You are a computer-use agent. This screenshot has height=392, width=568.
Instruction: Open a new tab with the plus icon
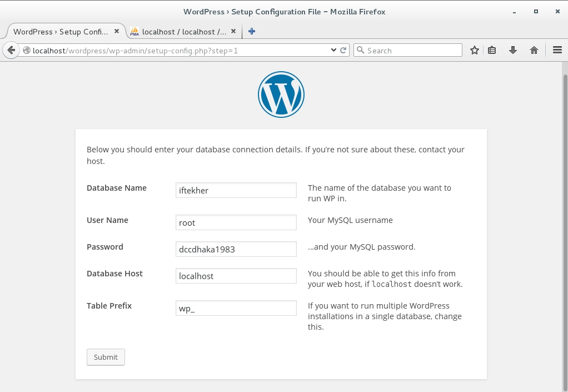click(251, 31)
